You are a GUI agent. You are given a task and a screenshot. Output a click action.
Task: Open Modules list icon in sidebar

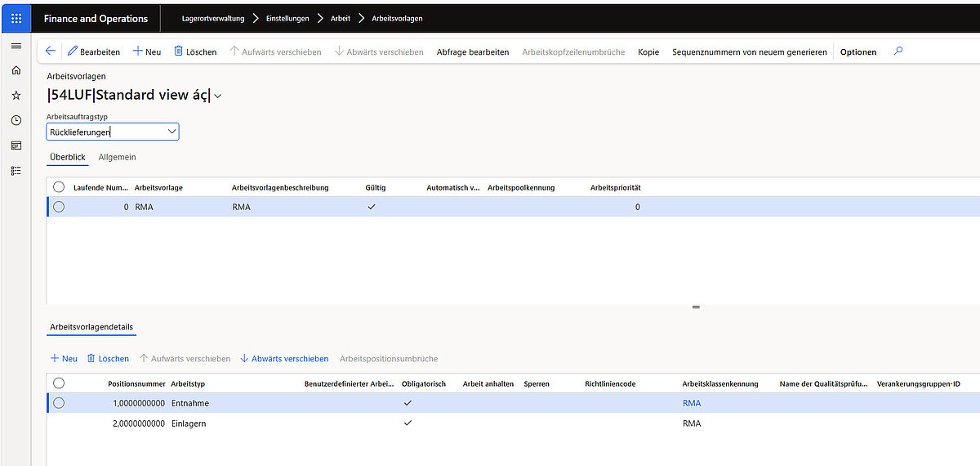click(16, 170)
